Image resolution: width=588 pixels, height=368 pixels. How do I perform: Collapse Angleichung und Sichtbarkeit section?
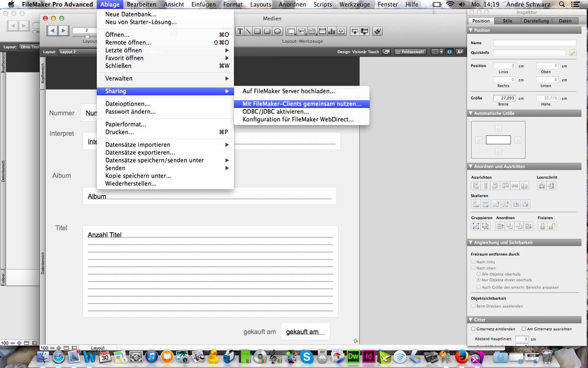(x=471, y=242)
